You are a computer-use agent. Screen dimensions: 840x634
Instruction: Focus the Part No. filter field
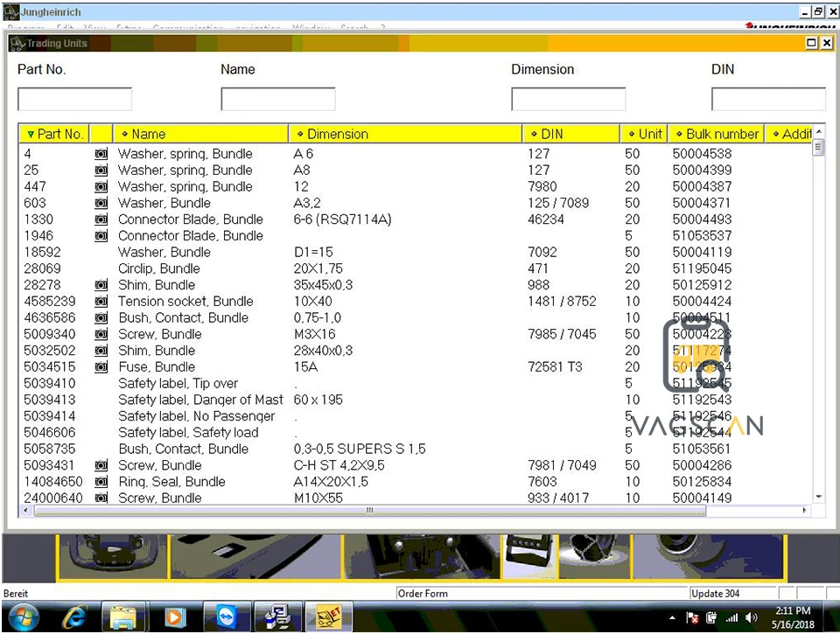(74, 100)
